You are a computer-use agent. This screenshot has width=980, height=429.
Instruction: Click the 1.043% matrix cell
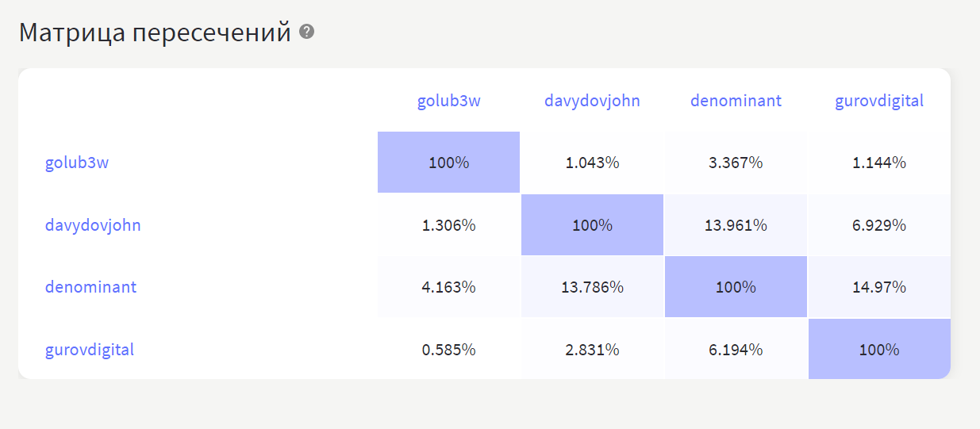click(x=592, y=163)
